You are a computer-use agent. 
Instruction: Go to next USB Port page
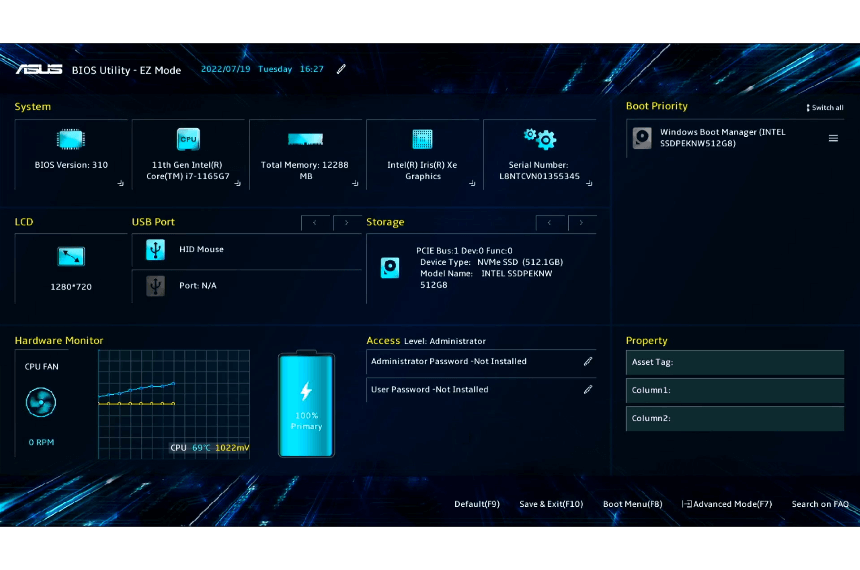[347, 223]
